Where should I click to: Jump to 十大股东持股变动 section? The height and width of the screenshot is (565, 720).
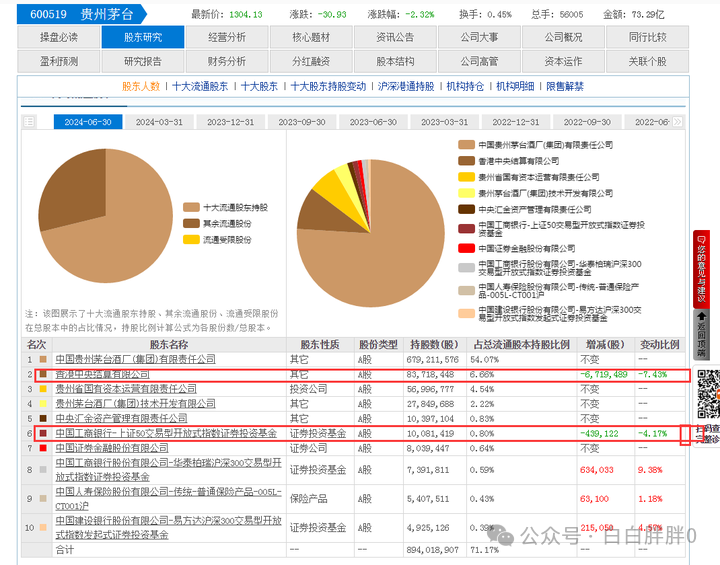(328, 86)
